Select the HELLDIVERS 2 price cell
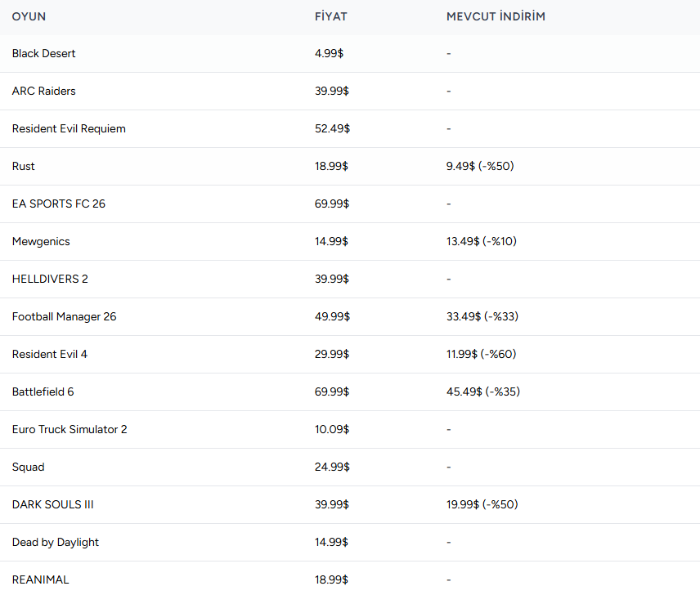Screen dimensions: 700x595 [x=332, y=280]
